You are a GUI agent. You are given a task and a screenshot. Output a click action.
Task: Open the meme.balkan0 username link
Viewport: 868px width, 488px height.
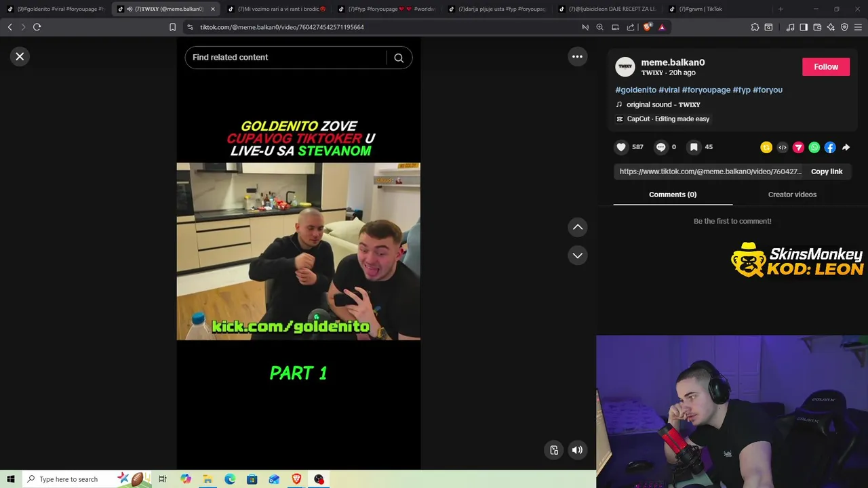pos(673,62)
